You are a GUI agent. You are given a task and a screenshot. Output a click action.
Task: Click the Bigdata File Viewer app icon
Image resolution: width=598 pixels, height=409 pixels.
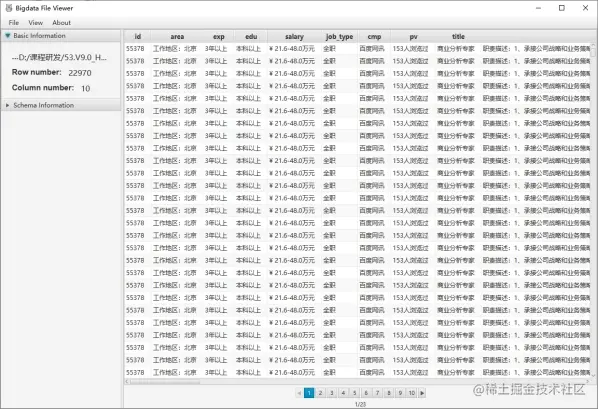[x=9, y=8]
